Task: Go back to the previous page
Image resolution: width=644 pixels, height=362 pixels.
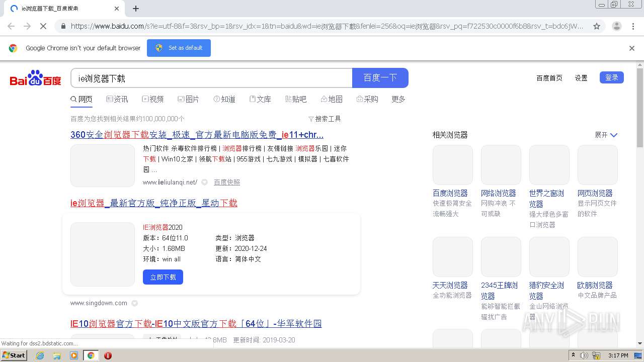Action: 11,26
